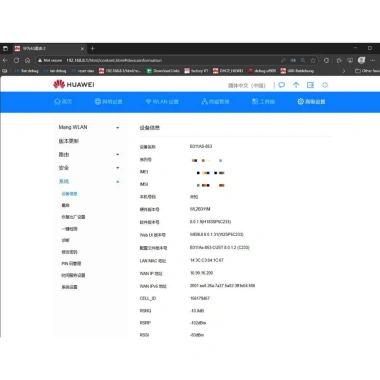
Task: Click the WAN IPv6 address value
Action: click(222, 286)
